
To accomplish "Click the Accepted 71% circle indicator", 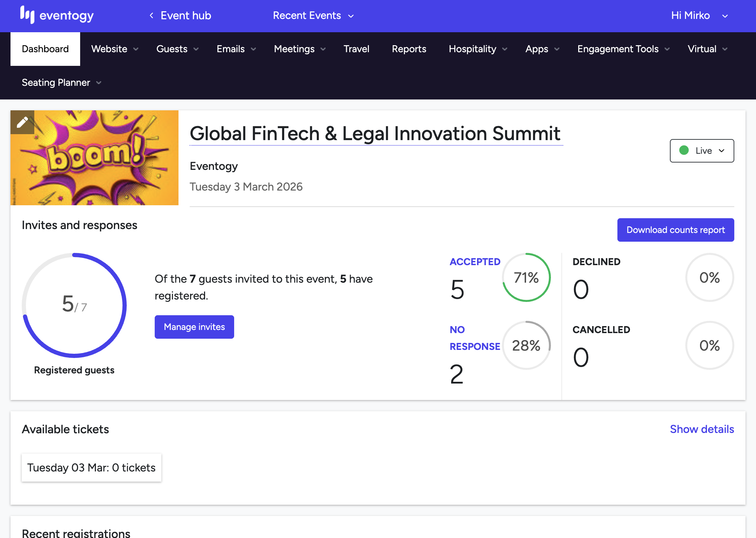I will tap(526, 277).
